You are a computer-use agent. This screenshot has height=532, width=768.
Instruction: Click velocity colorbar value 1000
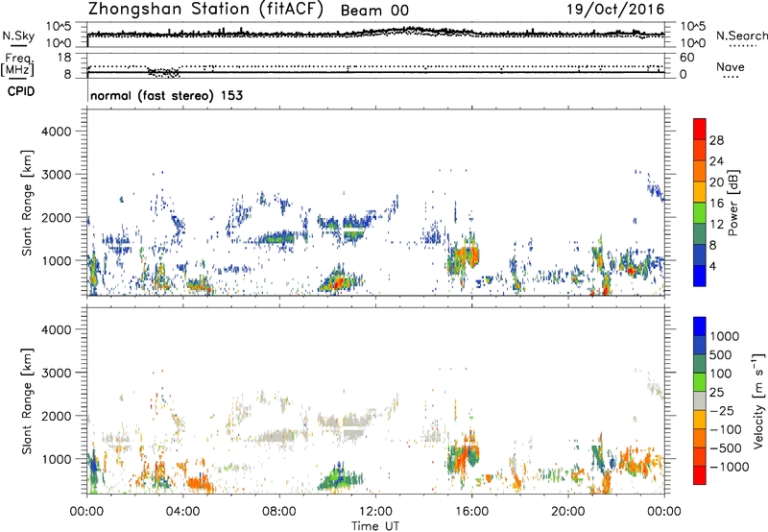[724, 336]
